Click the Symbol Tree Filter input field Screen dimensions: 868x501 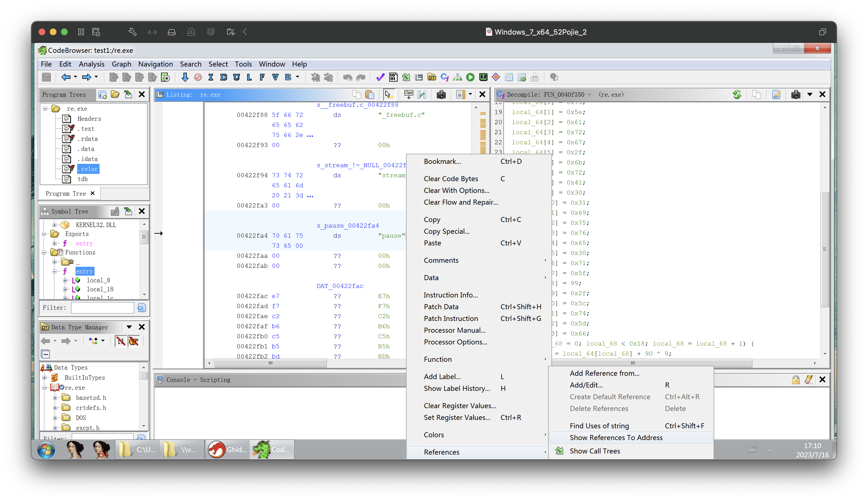(x=103, y=308)
